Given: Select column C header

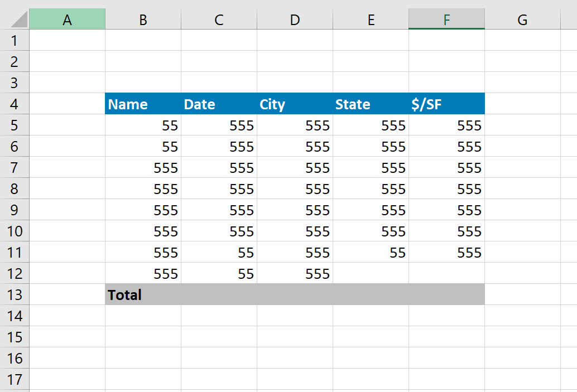Looking at the screenshot, I should 219,19.
